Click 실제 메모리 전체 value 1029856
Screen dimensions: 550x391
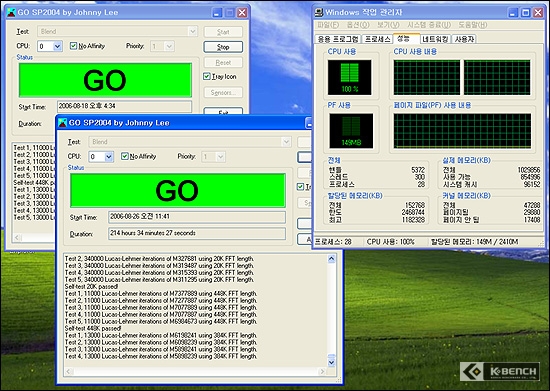coord(529,170)
